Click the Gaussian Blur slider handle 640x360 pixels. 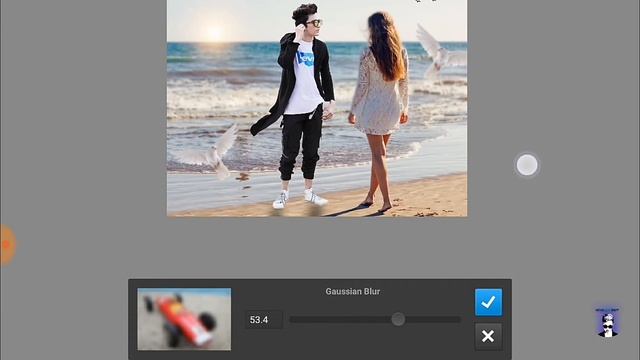[x=398, y=319]
